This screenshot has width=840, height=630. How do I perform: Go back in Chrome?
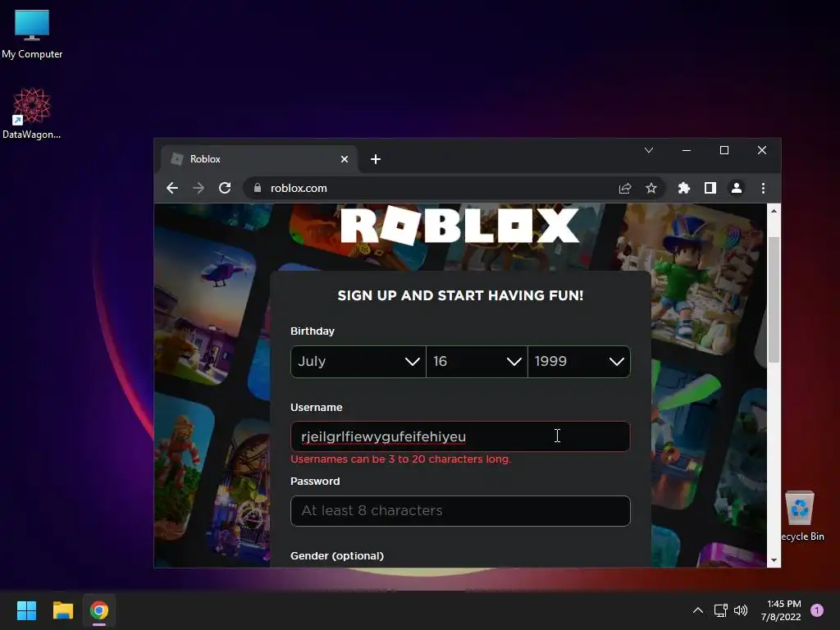tap(172, 188)
